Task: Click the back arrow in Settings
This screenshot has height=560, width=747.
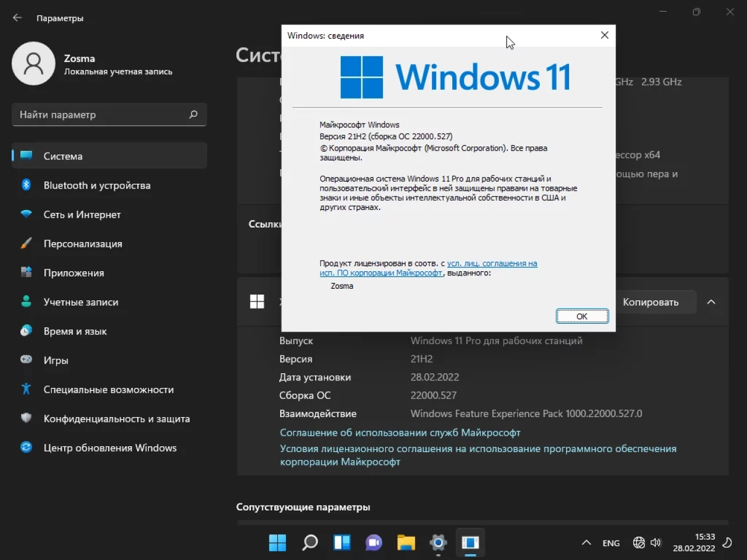Action: pos(17,17)
